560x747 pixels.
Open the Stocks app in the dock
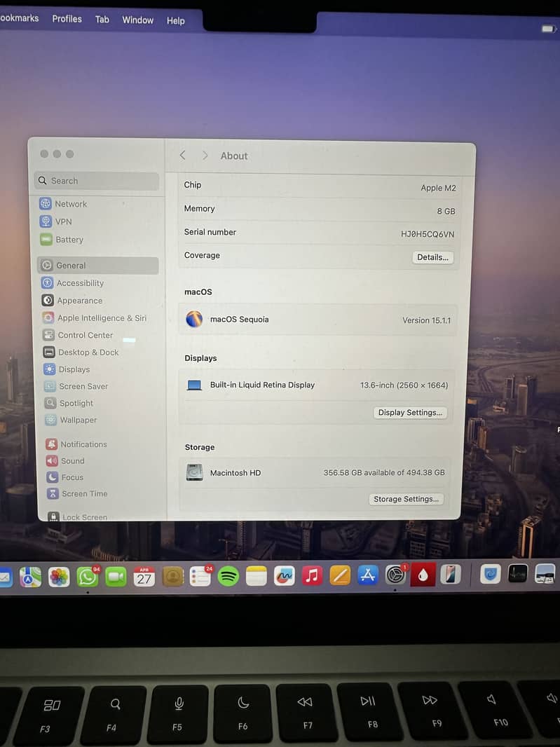(517, 574)
